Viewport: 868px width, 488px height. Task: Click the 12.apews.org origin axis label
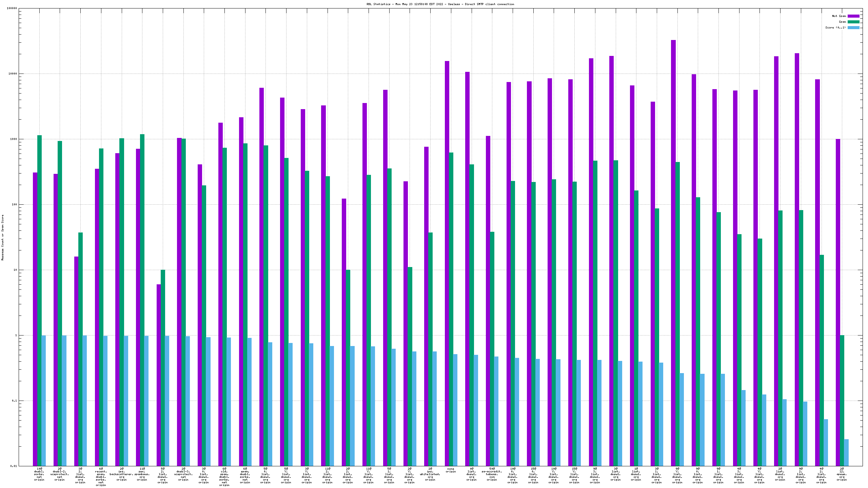click(842, 474)
